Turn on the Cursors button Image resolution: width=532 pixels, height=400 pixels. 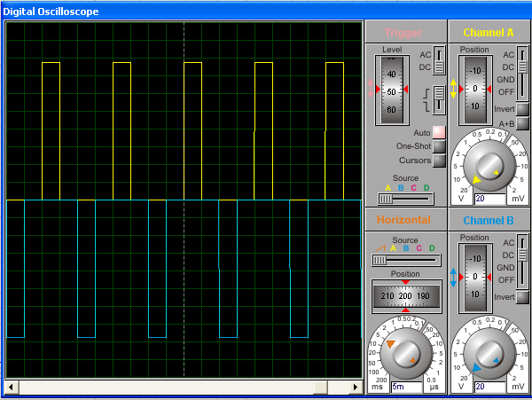(439, 161)
